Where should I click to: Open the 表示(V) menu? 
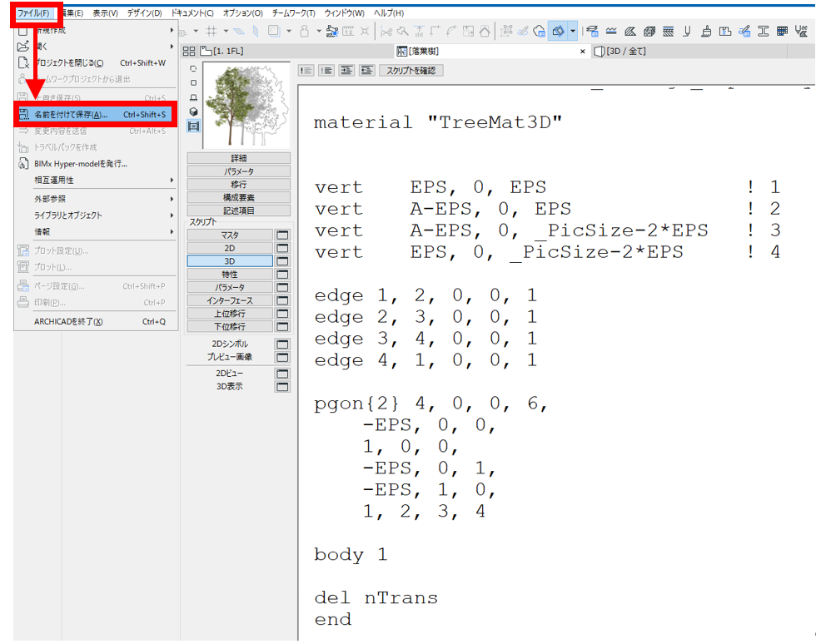click(105, 13)
